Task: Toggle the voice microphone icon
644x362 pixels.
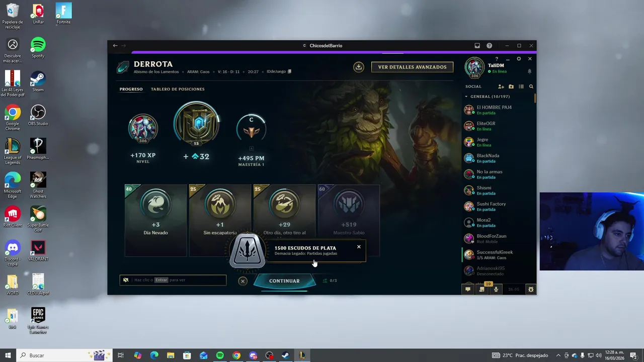Action: pos(496,289)
